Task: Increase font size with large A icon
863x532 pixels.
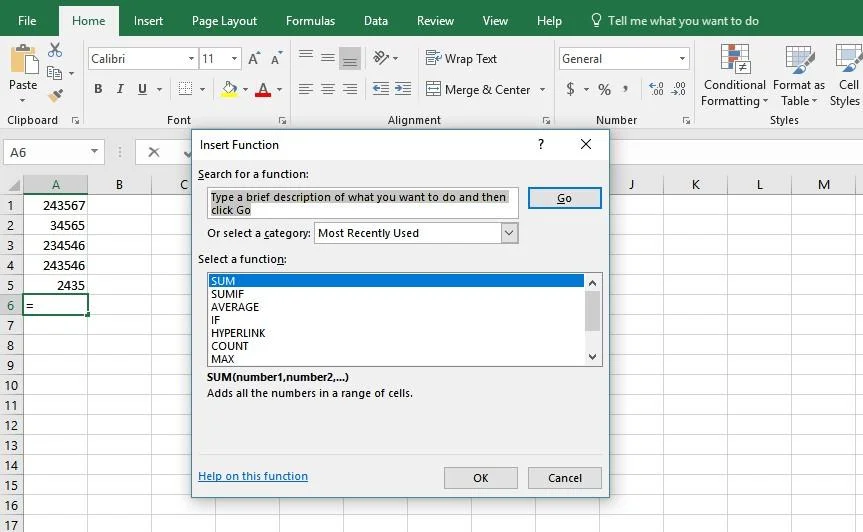Action: (254, 58)
